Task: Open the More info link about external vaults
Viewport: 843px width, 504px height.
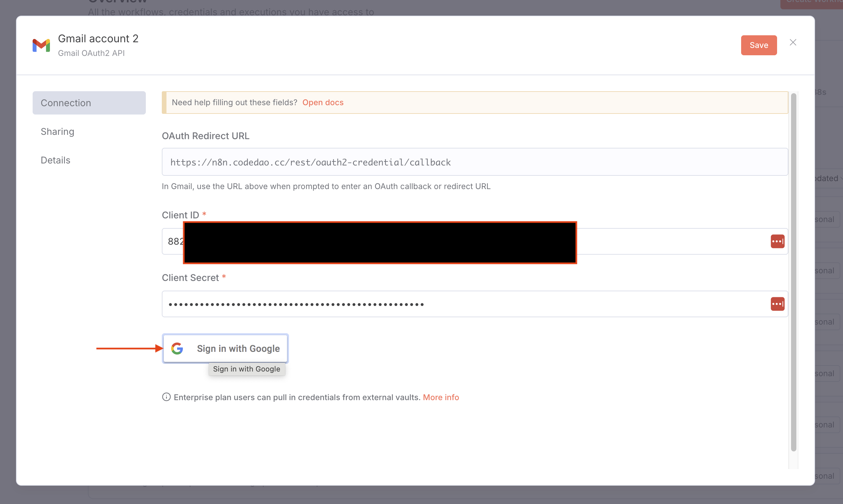Action: (x=440, y=397)
